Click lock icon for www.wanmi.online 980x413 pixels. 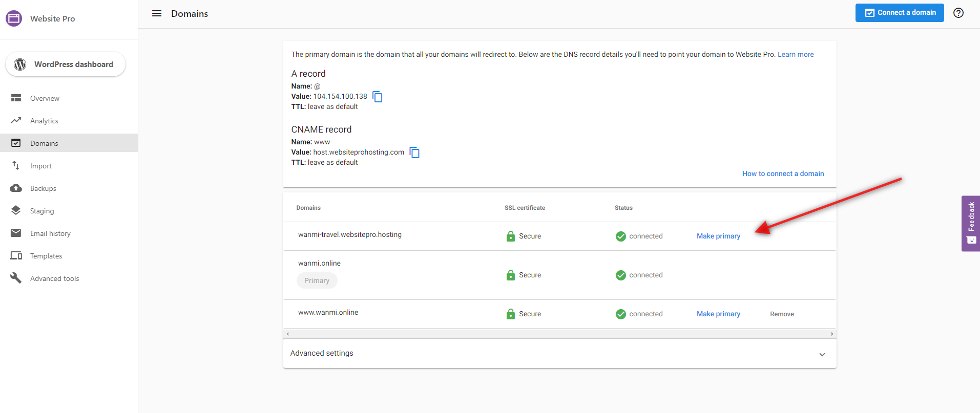point(510,314)
